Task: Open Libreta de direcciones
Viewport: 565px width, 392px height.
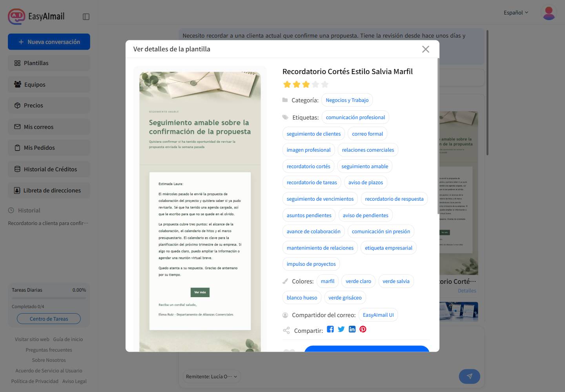Action: pos(49,191)
